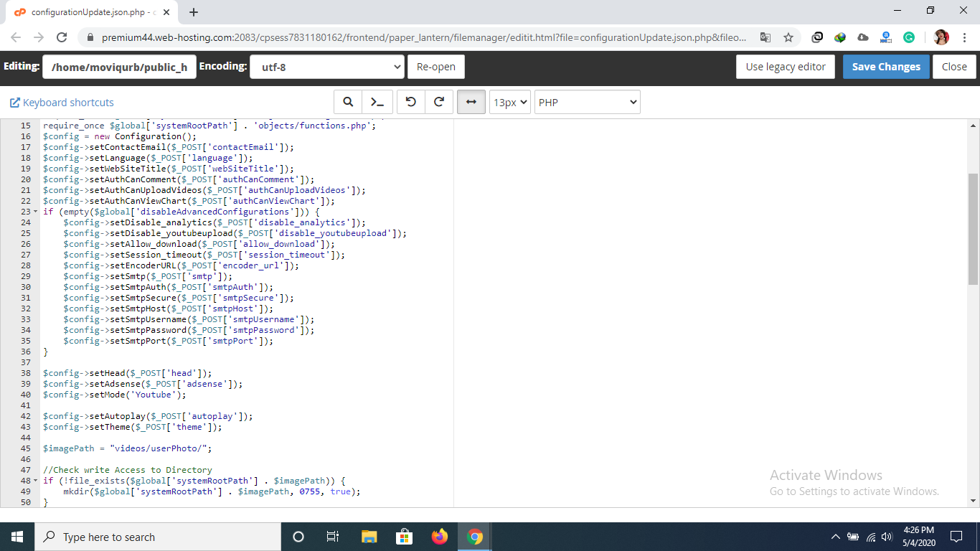
Task: Reload the current page
Action: click(62, 37)
